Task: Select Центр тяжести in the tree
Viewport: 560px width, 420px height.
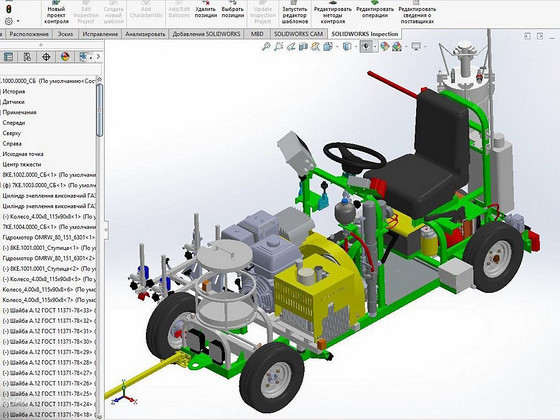Action: pos(21,164)
